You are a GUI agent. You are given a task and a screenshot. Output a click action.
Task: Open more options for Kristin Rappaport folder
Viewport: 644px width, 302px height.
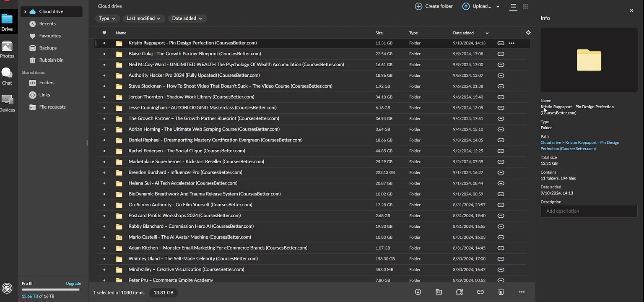pyautogui.click(x=512, y=43)
